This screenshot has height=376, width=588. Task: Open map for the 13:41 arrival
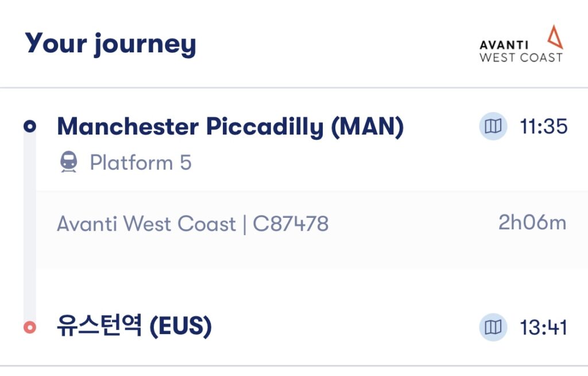pos(493,328)
